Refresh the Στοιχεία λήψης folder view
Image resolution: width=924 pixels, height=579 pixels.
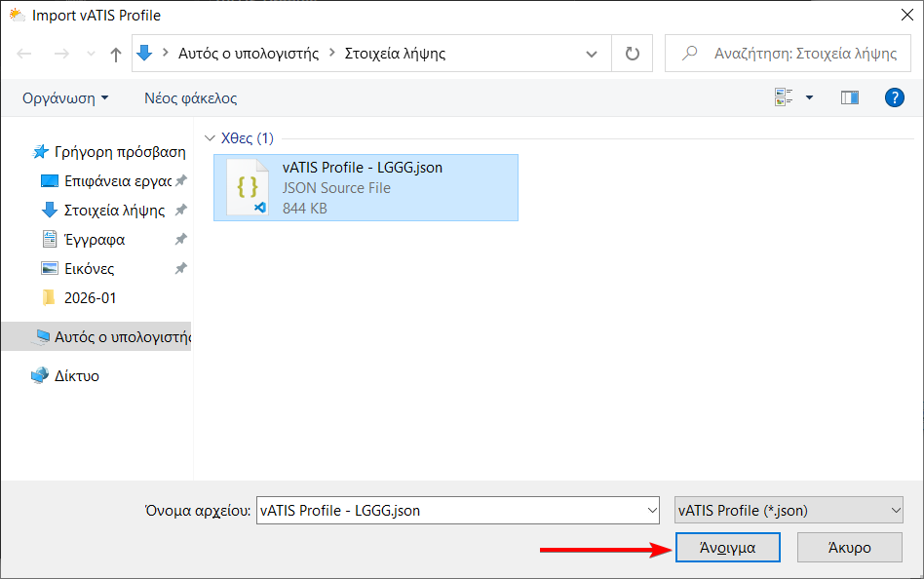tap(632, 54)
